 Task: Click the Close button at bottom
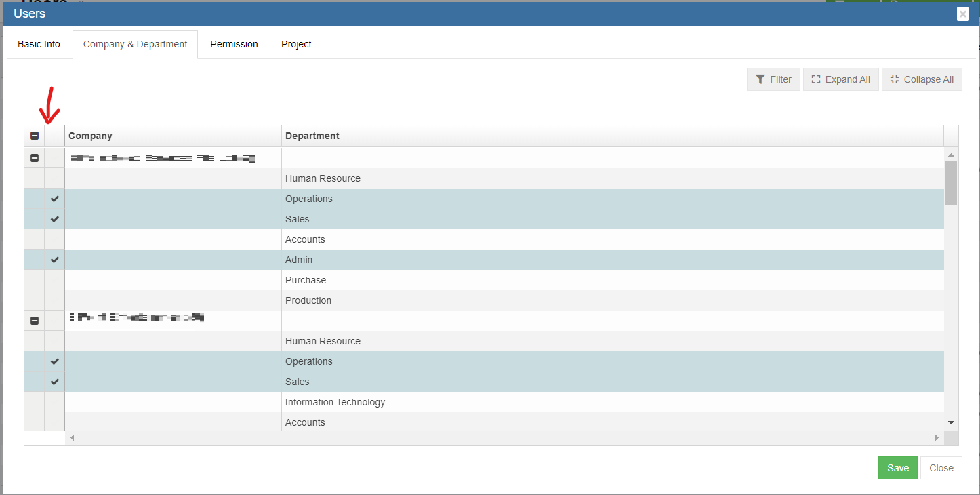click(941, 468)
